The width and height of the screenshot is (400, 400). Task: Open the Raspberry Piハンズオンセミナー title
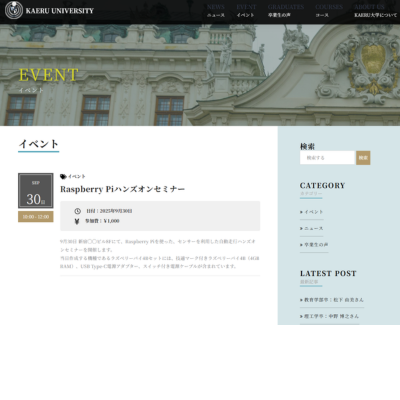[122, 189]
